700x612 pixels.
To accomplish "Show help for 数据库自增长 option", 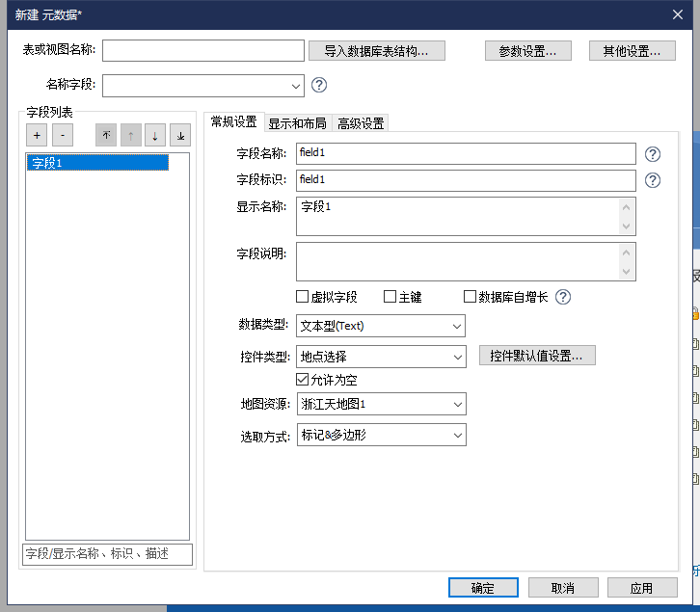I will click(x=563, y=297).
